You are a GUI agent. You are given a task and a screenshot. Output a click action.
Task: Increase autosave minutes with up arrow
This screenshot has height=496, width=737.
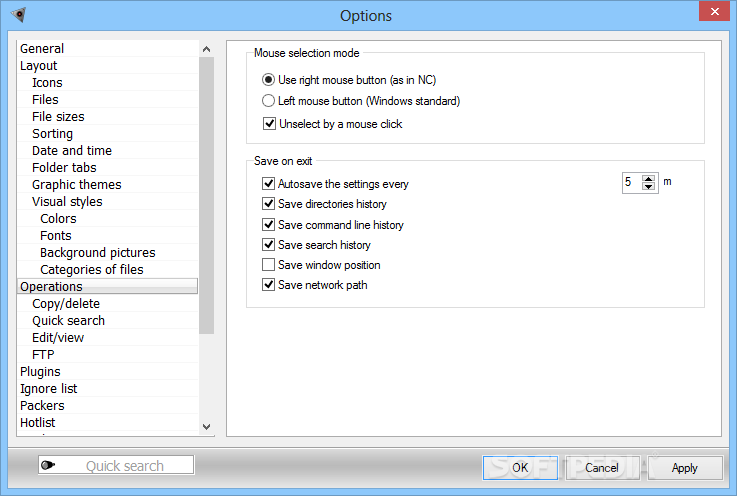point(649,179)
